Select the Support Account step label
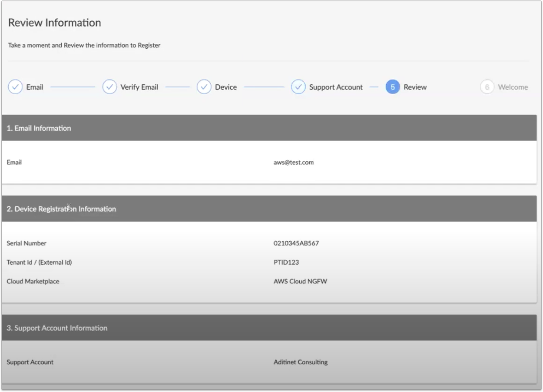Screen dimensions: 543x392 [x=336, y=87]
